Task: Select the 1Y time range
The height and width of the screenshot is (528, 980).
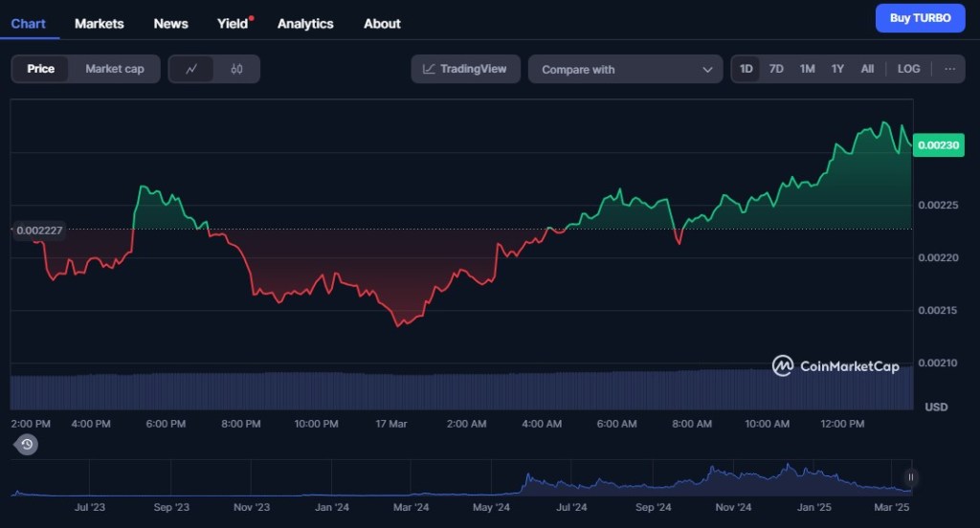Action: point(837,69)
